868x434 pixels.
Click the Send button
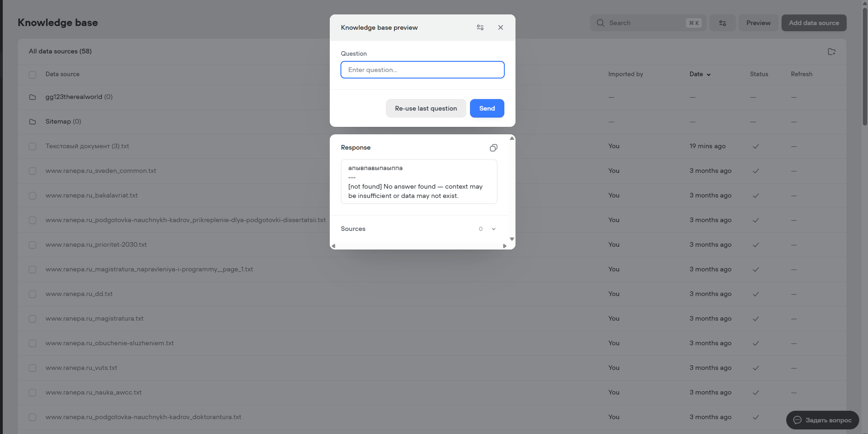(x=487, y=108)
